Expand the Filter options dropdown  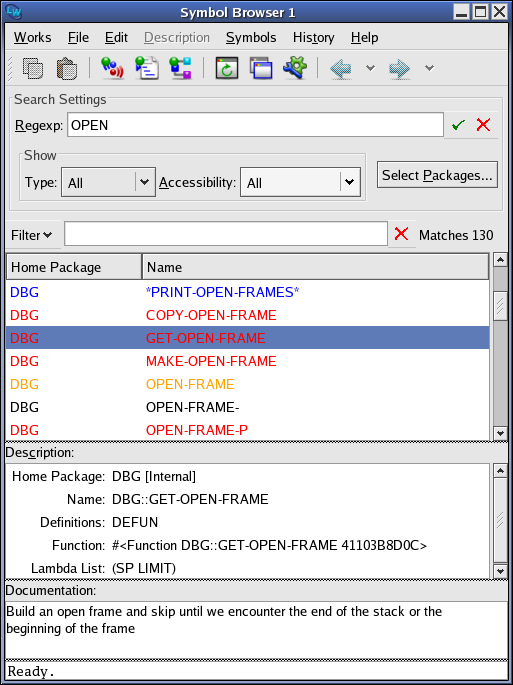(x=31, y=235)
